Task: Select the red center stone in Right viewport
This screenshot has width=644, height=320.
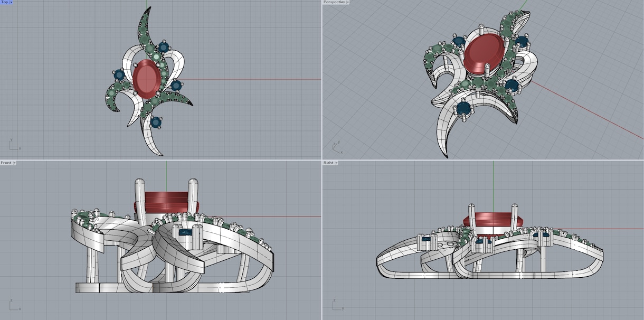Action: click(493, 221)
